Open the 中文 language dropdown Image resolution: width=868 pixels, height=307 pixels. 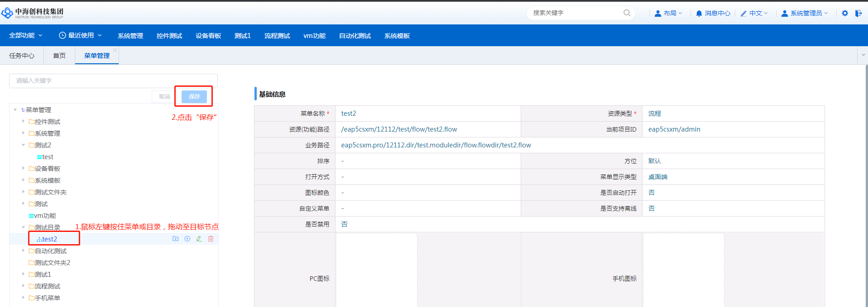coord(754,13)
